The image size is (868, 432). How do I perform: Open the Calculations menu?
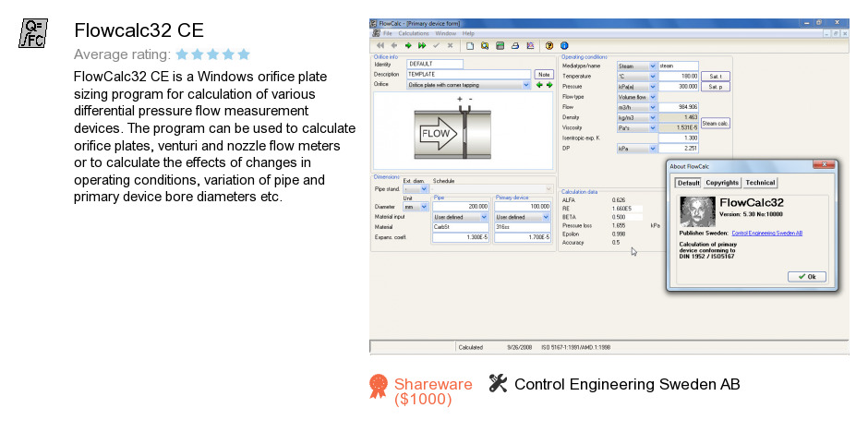(414, 34)
